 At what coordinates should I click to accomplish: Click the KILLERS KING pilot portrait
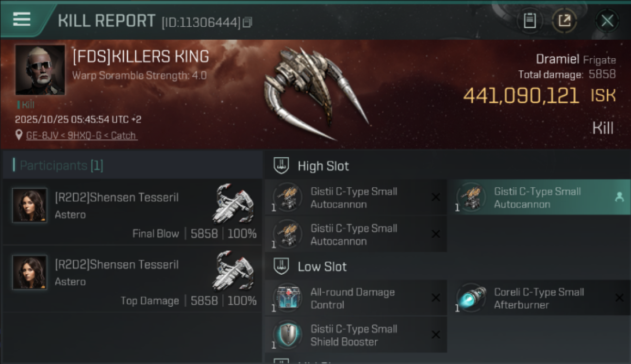[40, 69]
